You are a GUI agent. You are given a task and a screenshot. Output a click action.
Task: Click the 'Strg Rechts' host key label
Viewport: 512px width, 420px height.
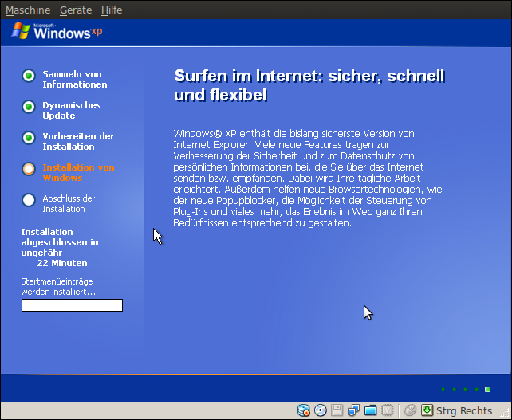(464, 410)
